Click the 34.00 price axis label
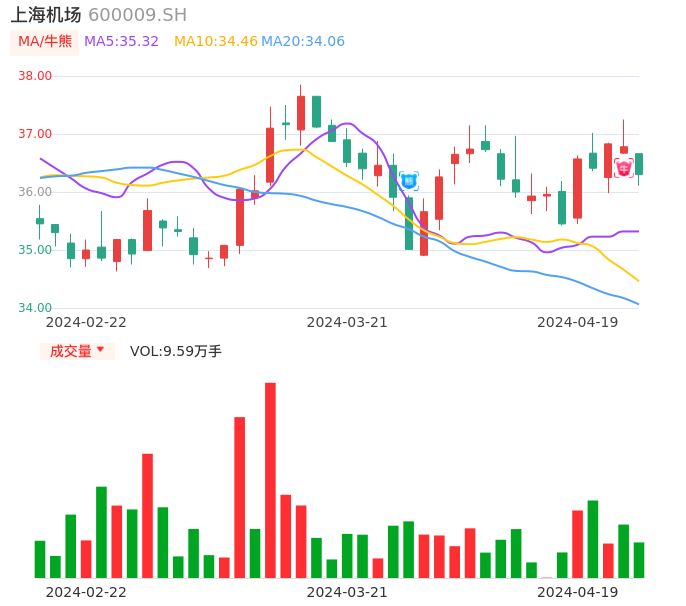The image size is (686, 606). click(x=35, y=308)
